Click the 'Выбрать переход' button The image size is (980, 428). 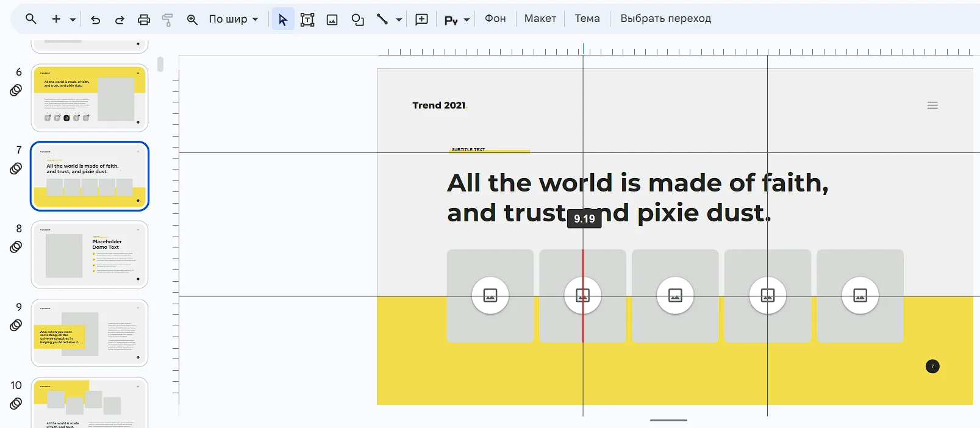point(665,18)
